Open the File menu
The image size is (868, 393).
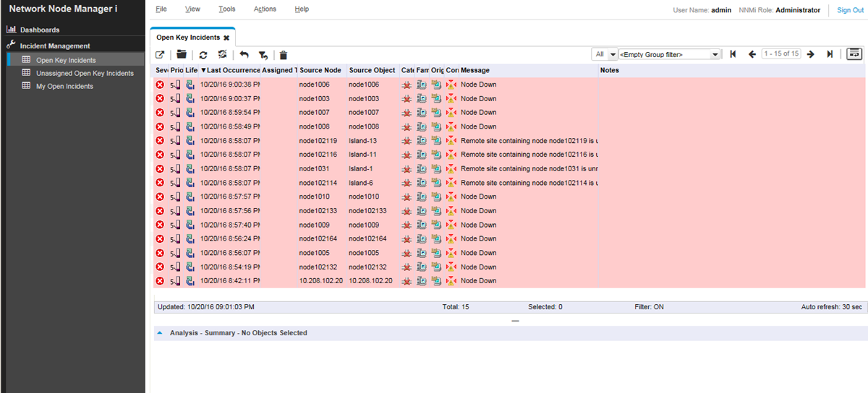point(161,9)
